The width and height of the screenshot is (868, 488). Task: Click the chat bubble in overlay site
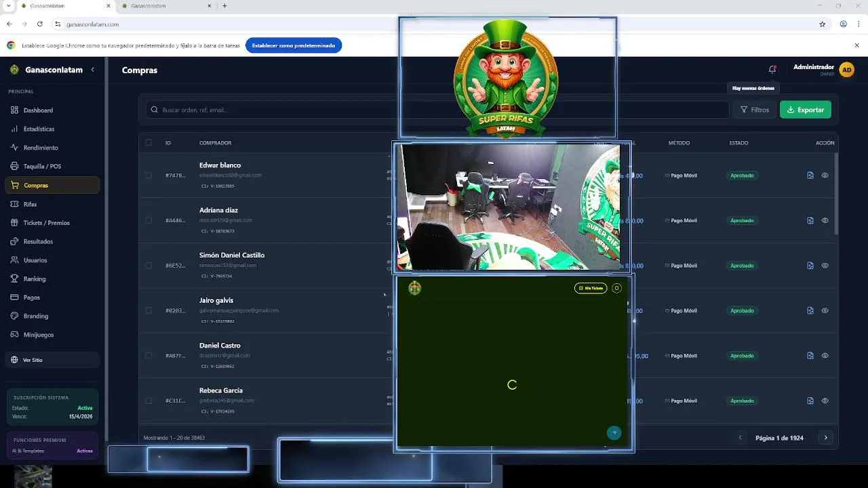[x=614, y=432]
